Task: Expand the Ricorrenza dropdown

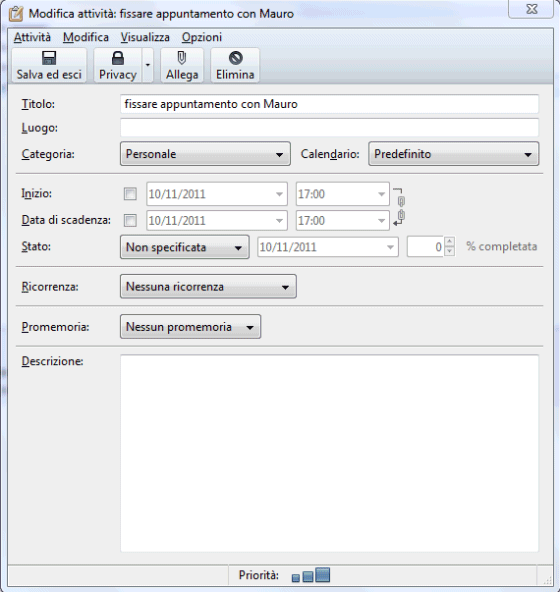Action: [x=208, y=287]
